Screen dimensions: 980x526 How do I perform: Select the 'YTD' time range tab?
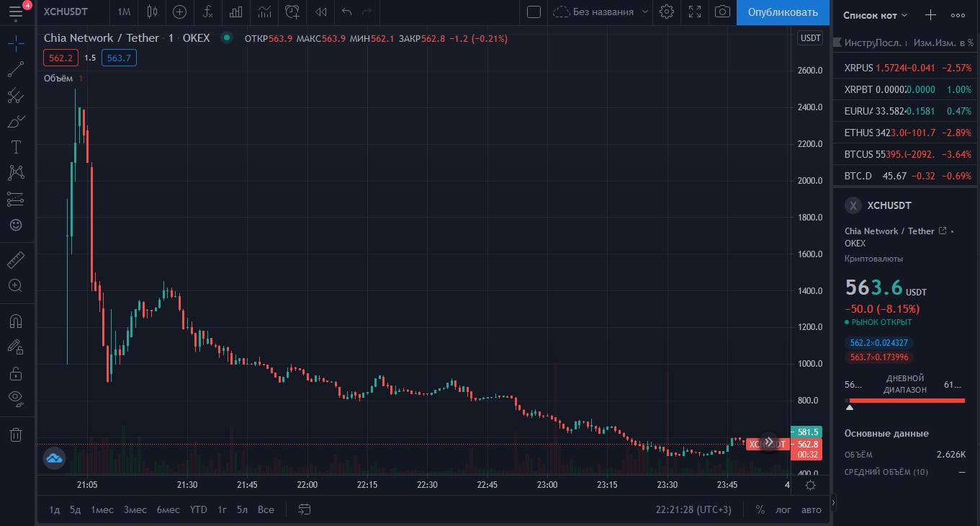[198, 509]
